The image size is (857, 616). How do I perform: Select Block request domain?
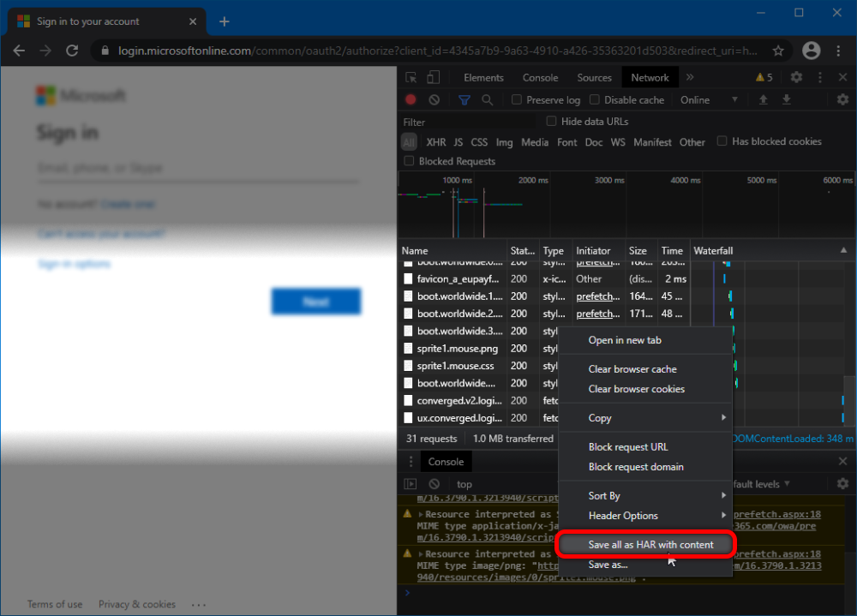[645, 467]
